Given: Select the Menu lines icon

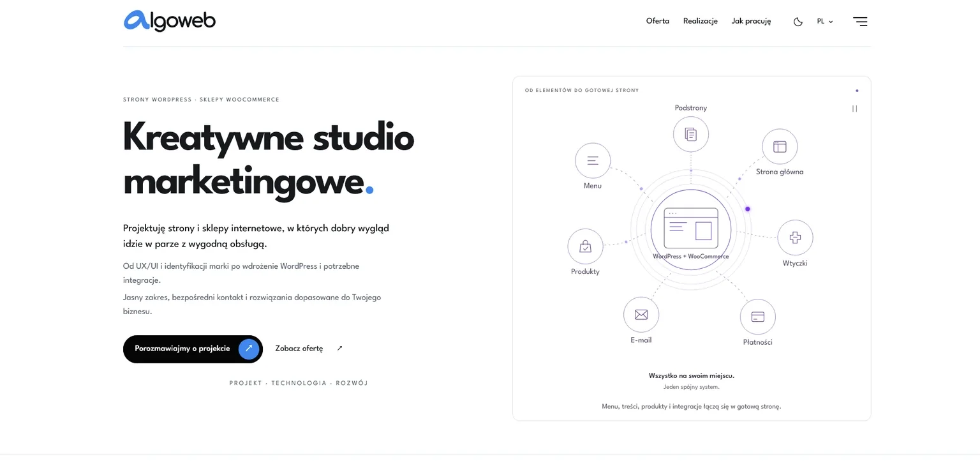Looking at the screenshot, I should 593,161.
